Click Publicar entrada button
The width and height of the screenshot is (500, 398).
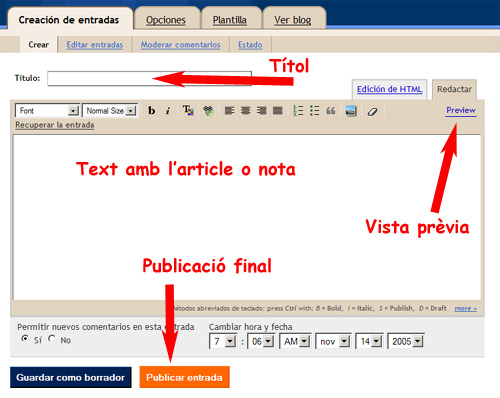coord(184,377)
